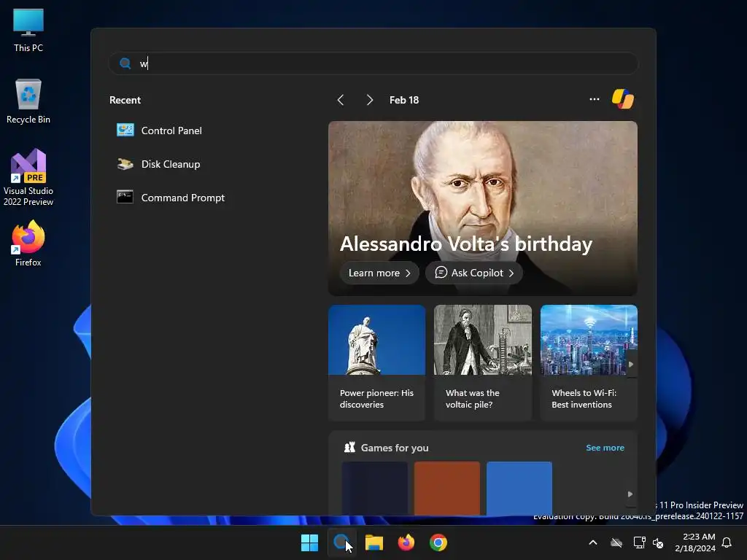Viewport: 747px width, 560px height.
Task: Select the dark navy game tile
Action: coord(375,488)
